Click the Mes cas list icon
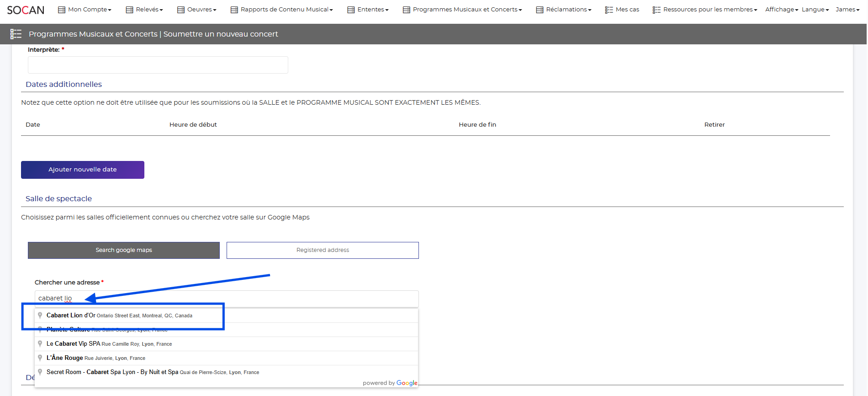868x396 pixels. tap(609, 10)
